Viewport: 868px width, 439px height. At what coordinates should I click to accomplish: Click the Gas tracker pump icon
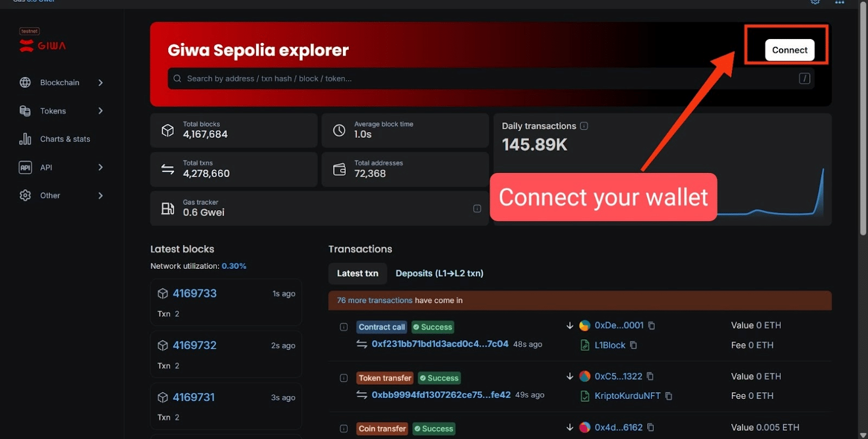[x=168, y=208]
